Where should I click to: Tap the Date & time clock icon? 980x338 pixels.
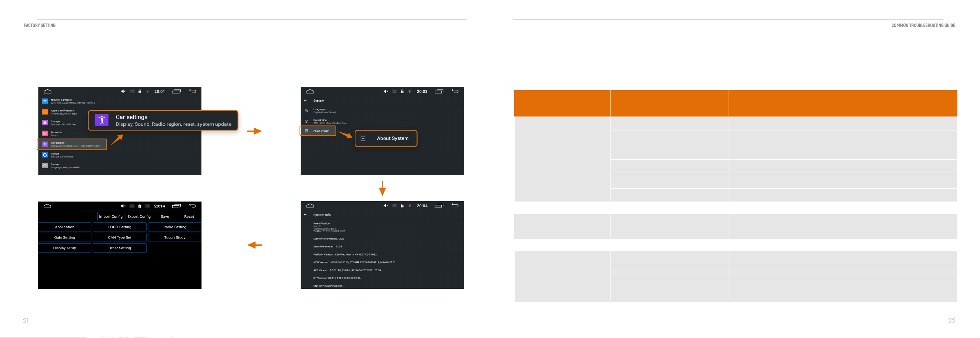[306, 121]
